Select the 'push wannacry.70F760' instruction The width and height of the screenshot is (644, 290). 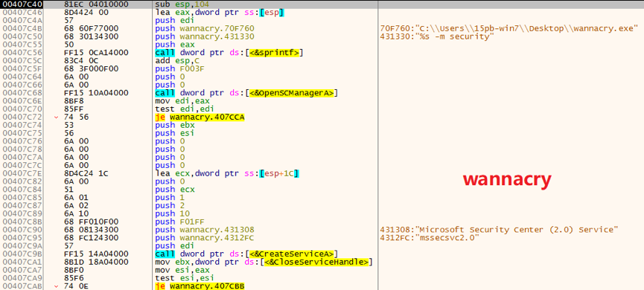coord(205,29)
